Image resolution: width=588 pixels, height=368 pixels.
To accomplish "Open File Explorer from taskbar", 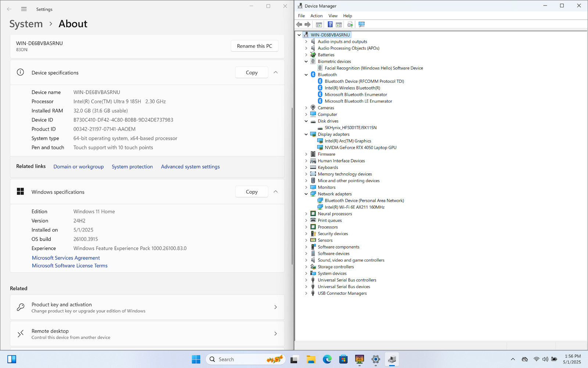I will (311, 359).
